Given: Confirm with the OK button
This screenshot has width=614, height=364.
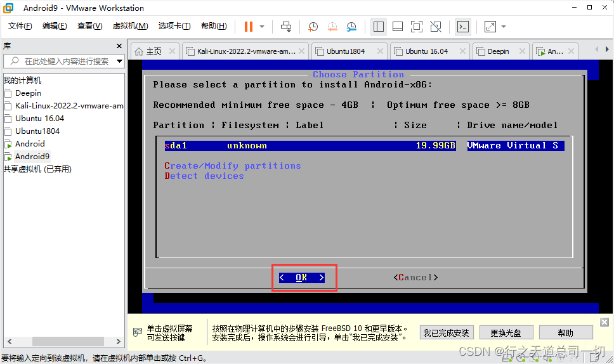Looking at the screenshot, I should tap(301, 278).
